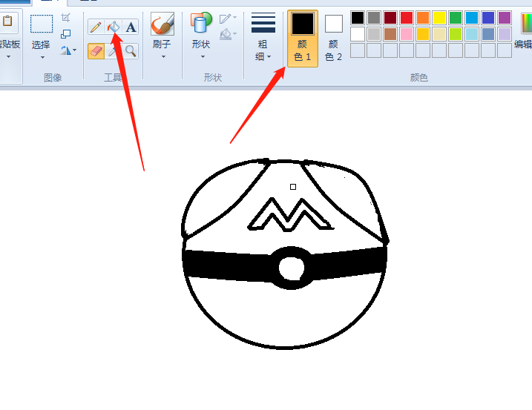Click the 粗细 line thickness icon
The height and width of the screenshot is (410, 532).
pos(263,23)
